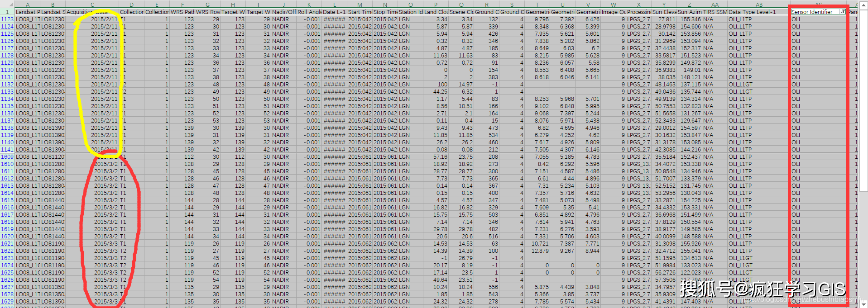Click the vertical scrollbar up arrow
The image size is (868, 308).
point(863,5)
